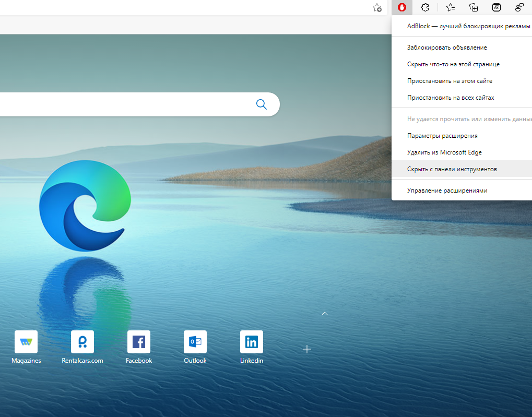532x417 pixels.
Task: Select 'Приостановить на всех сайтах'
Action: pos(462,98)
